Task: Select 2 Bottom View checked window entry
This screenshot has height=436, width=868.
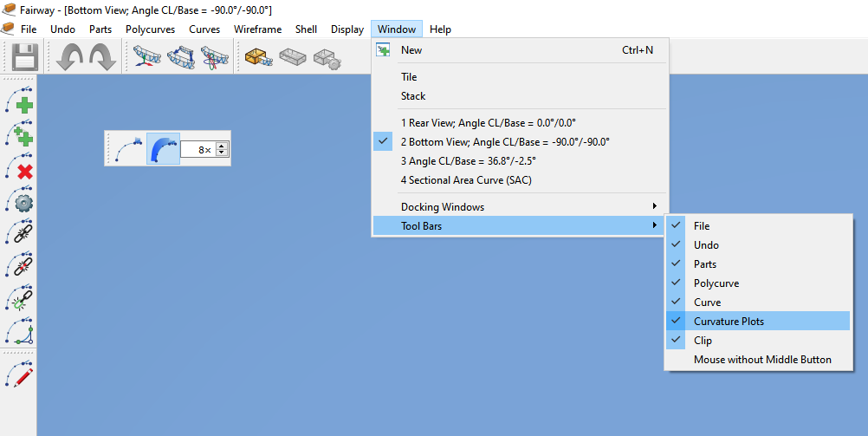Action: click(520, 142)
